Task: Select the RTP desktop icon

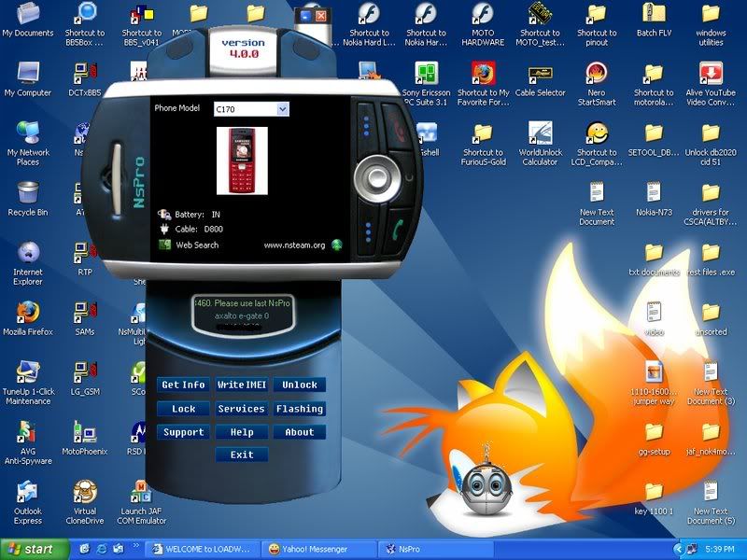Action: click(x=85, y=259)
